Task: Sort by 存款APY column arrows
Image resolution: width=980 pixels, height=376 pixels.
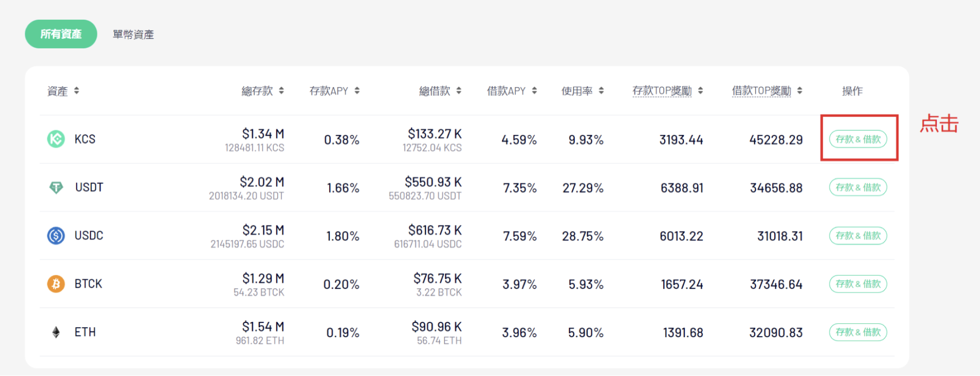Action: click(x=357, y=91)
